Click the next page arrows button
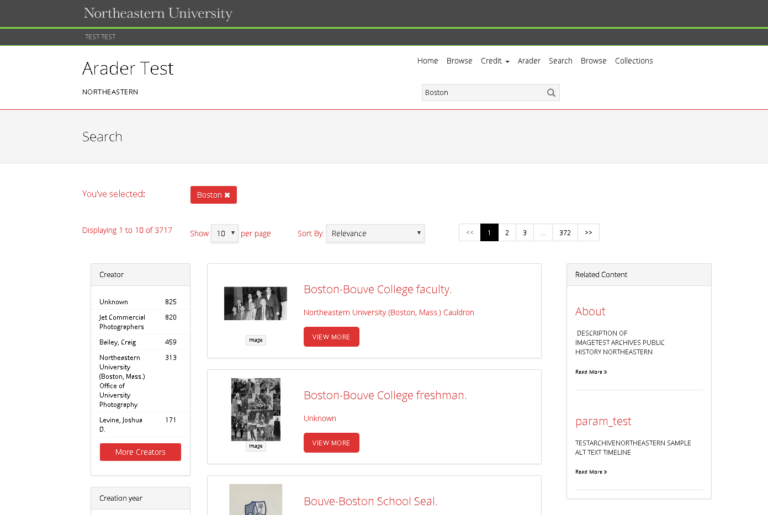The height and width of the screenshot is (515, 768). click(x=588, y=233)
